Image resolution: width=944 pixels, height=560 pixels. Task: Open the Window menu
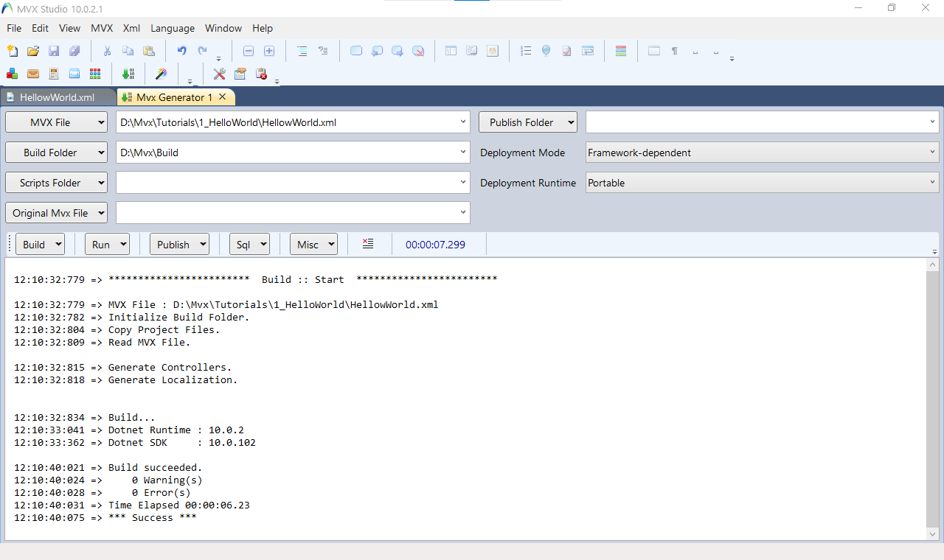click(223, 28)
